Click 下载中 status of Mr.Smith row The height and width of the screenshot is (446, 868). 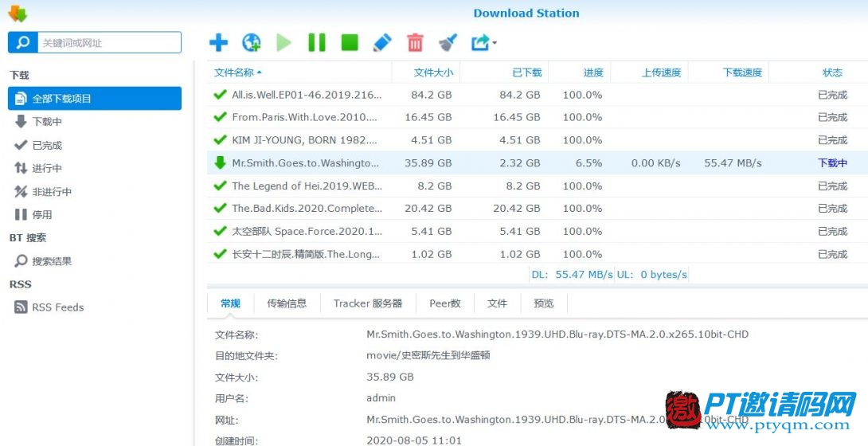pos(833,163)
